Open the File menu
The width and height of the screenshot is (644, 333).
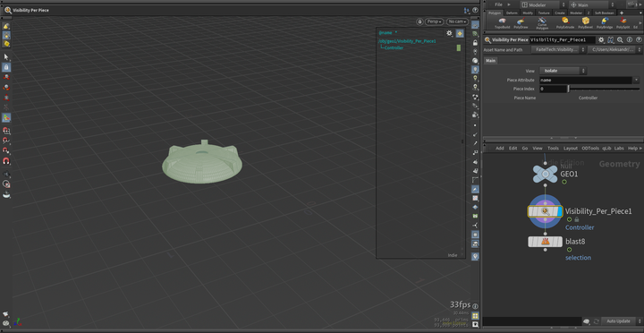pyautogui.click(x=498, y=5)
